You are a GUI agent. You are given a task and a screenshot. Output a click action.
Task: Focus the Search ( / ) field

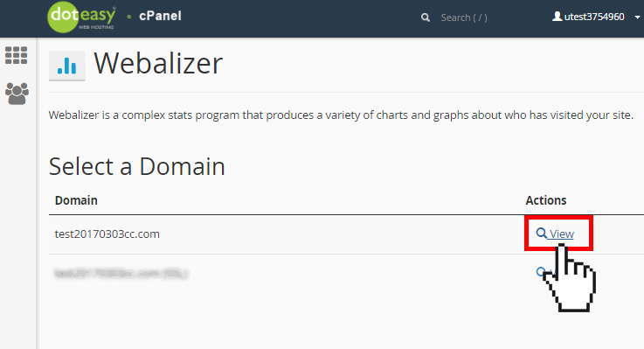tap(464, 17)
